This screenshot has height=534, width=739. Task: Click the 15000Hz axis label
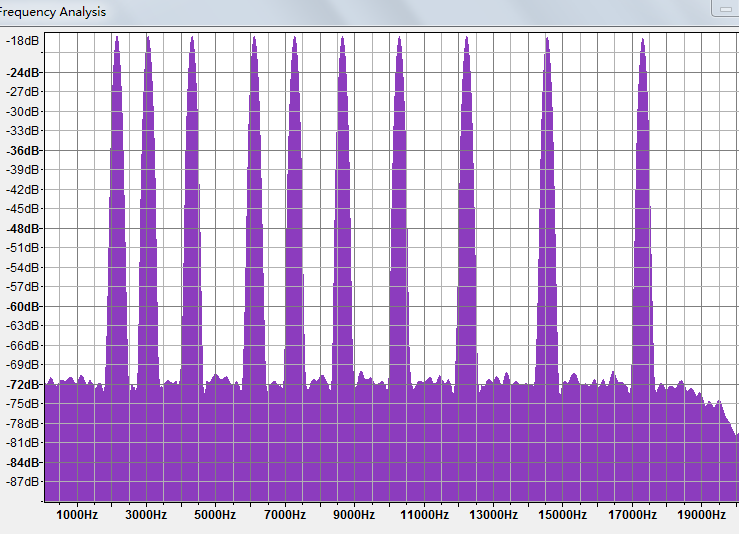pos(563,515)
